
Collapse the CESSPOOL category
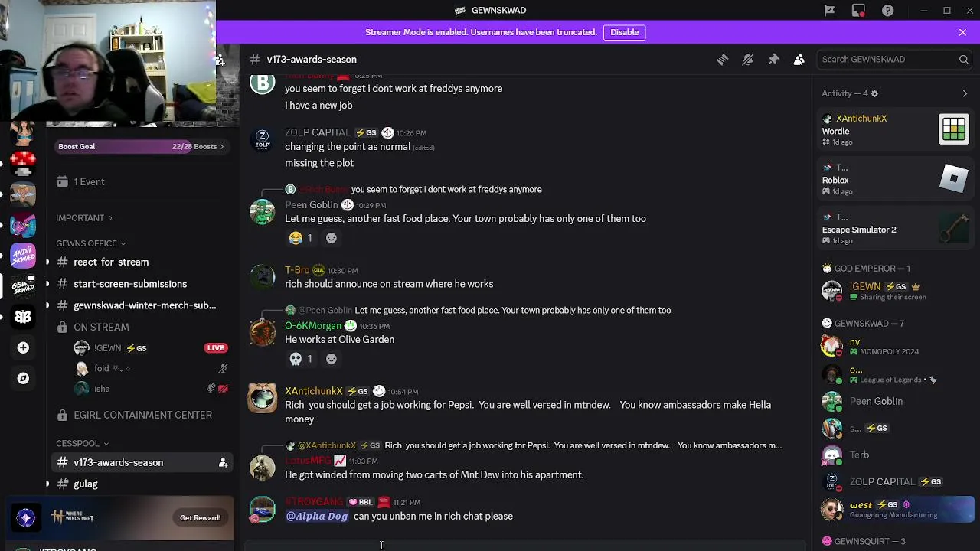(x=82, y=443)
